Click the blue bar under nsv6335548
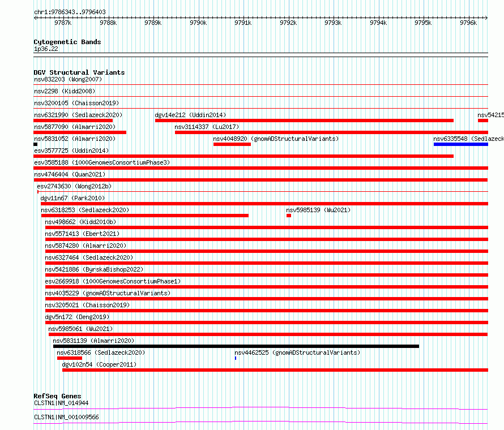Image resolution: width=504 pixels, height=430 pixels. [461, 144]
